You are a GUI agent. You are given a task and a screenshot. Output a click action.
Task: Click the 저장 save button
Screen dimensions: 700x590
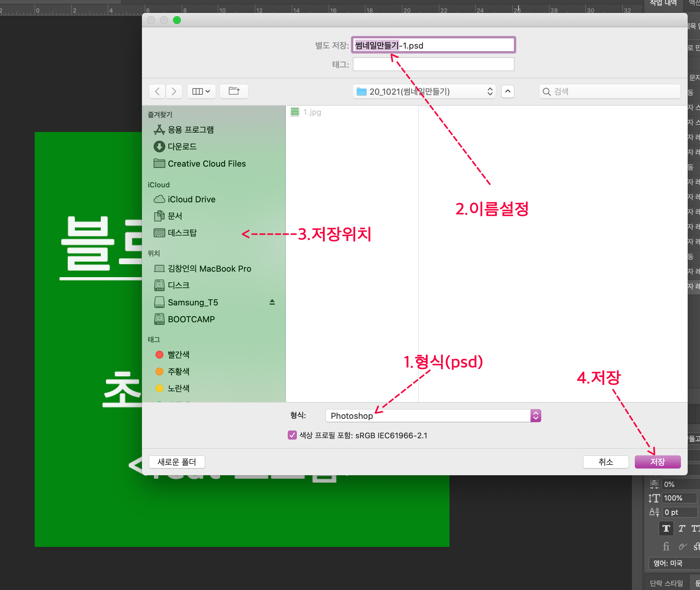point(657,462)
